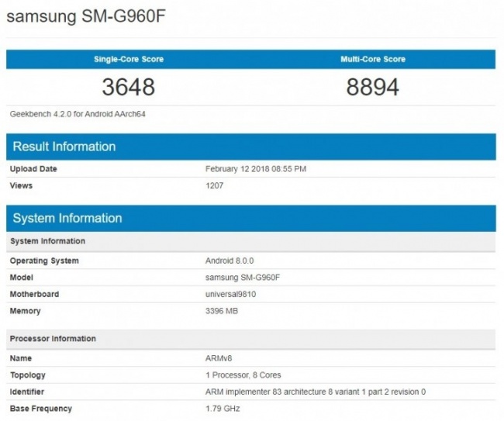Select the Model value 'samsung SM-G960F'
The width and height of the screenshot is (504, 421).
(243, 278)
